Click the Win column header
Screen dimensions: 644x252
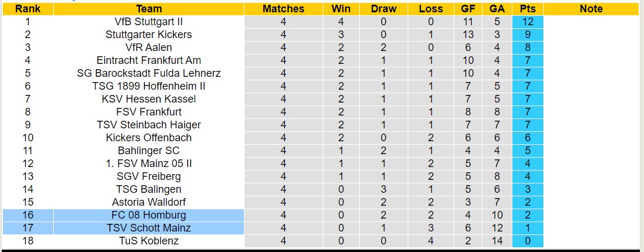click(x=341, y=9)
